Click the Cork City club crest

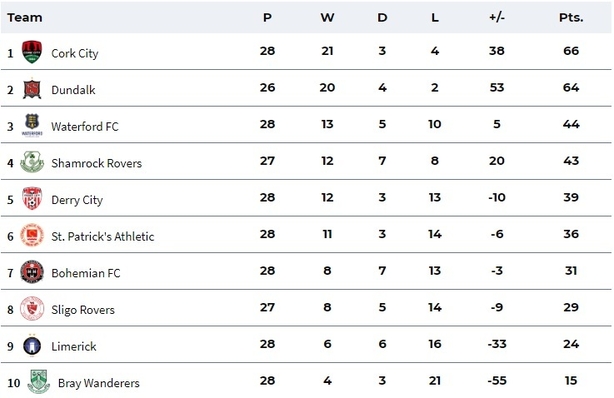pos(32,52)
